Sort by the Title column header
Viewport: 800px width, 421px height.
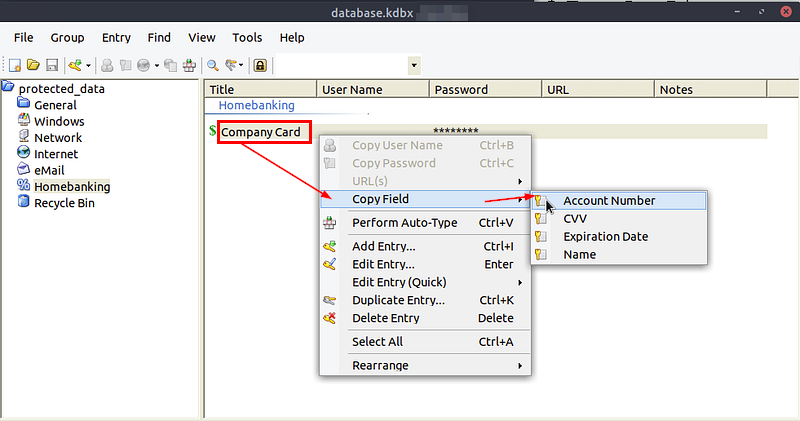(x=261, y=89)
